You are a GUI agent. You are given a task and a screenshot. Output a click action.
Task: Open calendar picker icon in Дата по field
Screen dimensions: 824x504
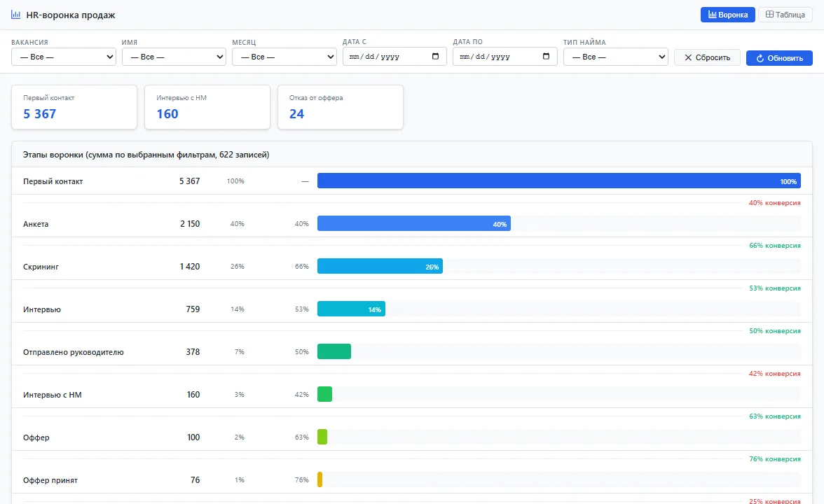point(546,57)
